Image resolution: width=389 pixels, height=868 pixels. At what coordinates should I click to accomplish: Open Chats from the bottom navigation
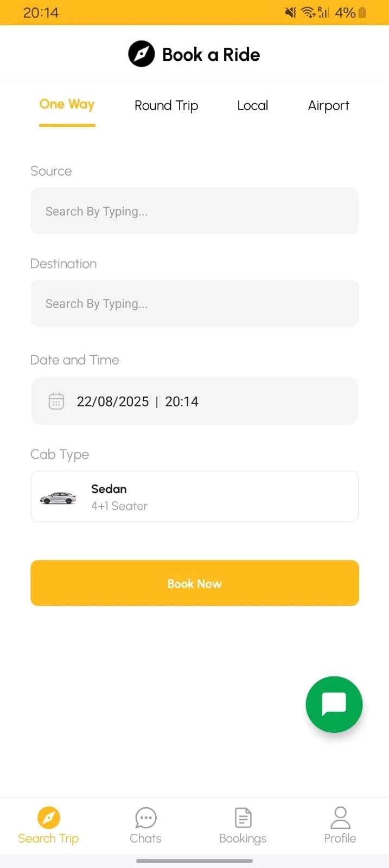coord(145,825)
